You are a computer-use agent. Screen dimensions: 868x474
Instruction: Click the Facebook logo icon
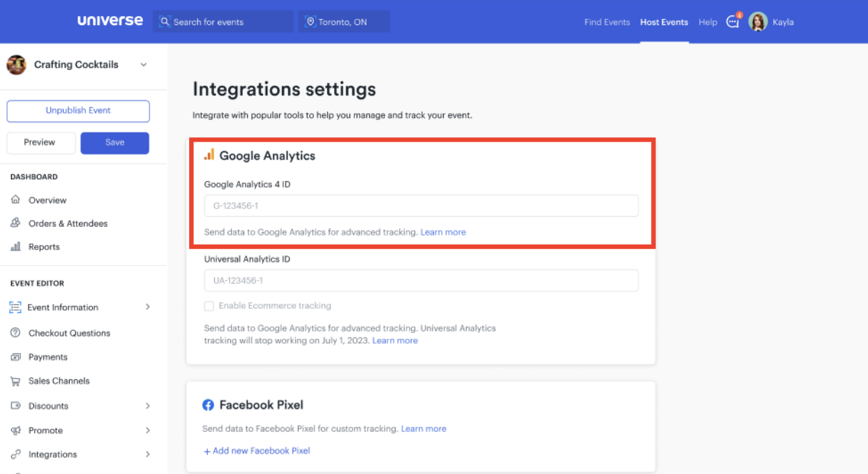(208, 405)
